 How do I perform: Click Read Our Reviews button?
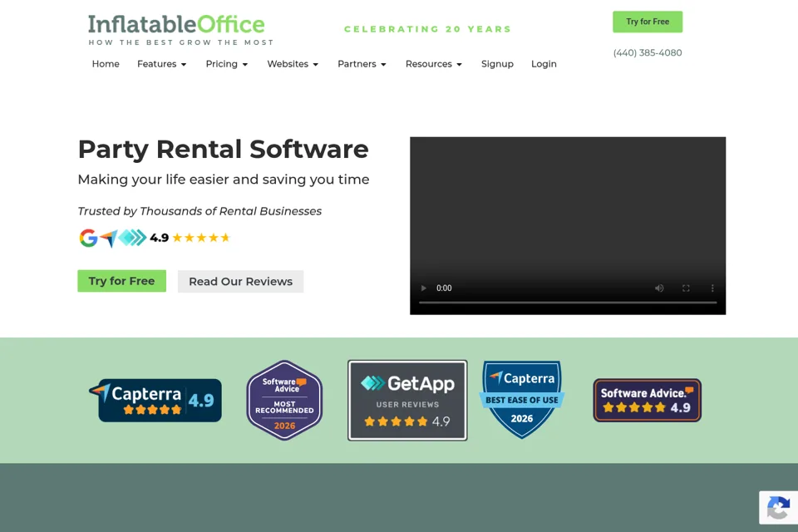(241, 282)
